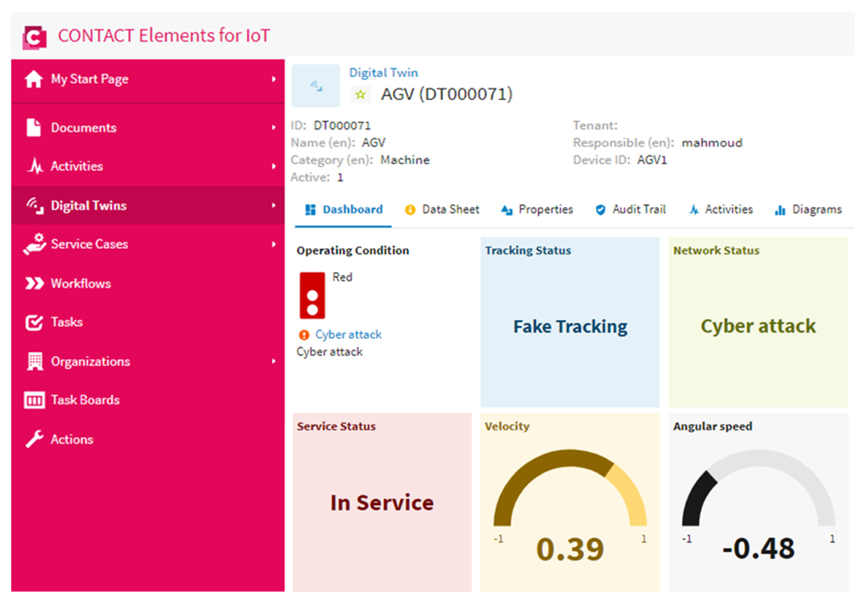
Task: Click the Task Boards icon in the sidebar
Action: pos(34,400)
